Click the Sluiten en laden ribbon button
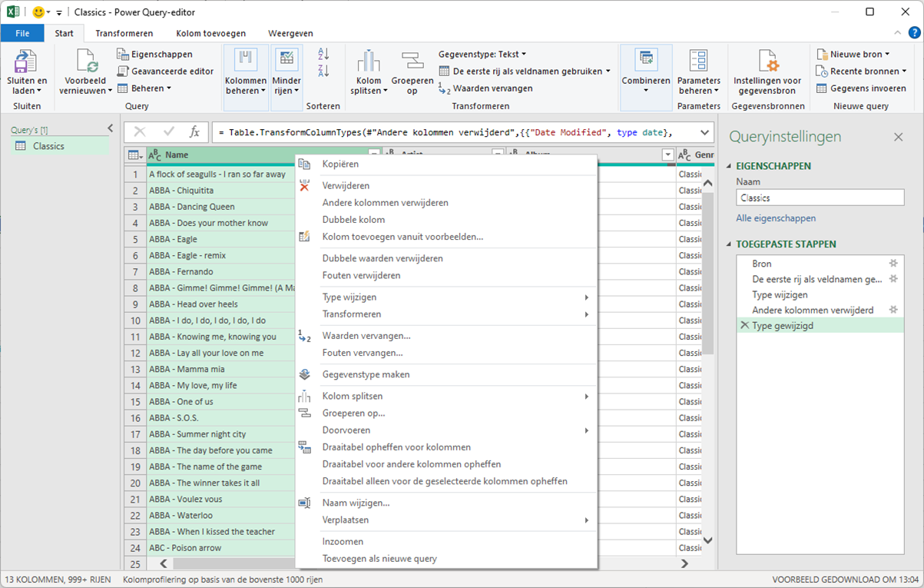Screen dimensions: 924x588 pos(27,72)
